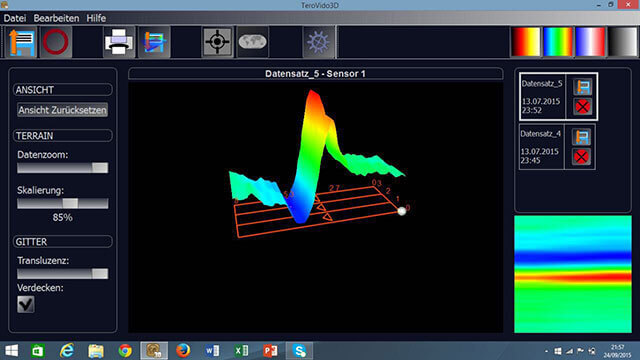The height and width of the screenshot is (360, 640).
Task: Open the Hilfe menu
Action: click(x=96, y=18)
